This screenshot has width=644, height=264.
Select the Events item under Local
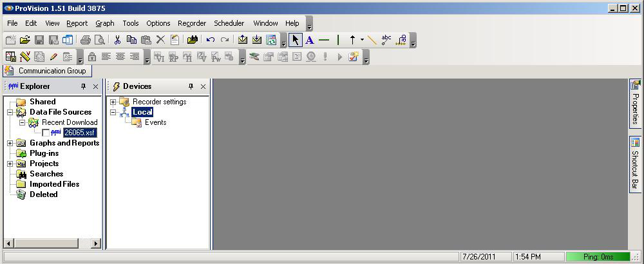pos(156,122)
